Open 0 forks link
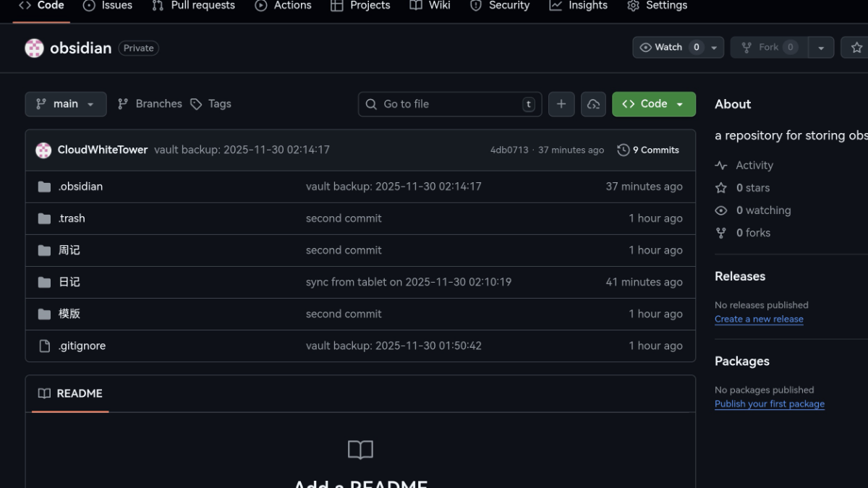 [742, 233]
